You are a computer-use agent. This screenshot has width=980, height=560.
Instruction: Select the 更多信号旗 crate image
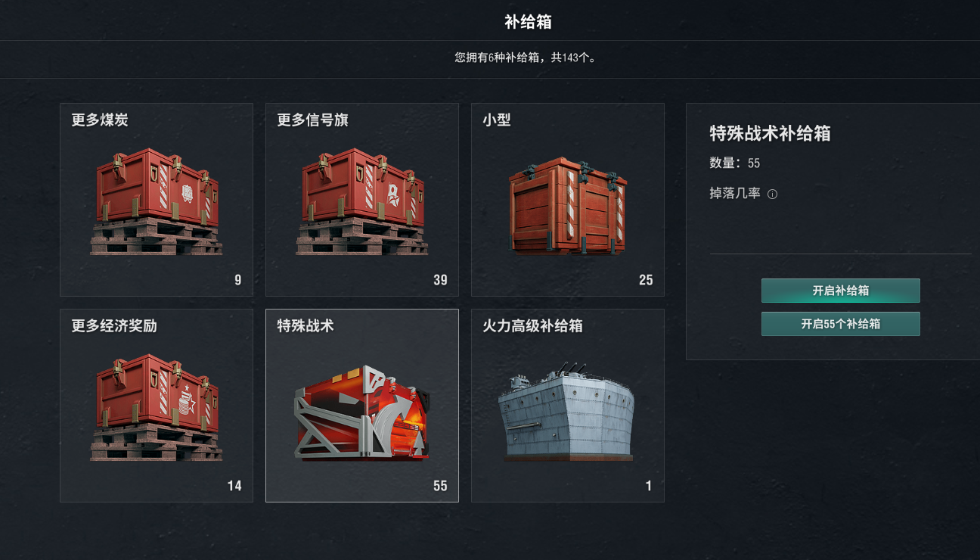pyautogui.click(x=362, y=201)
